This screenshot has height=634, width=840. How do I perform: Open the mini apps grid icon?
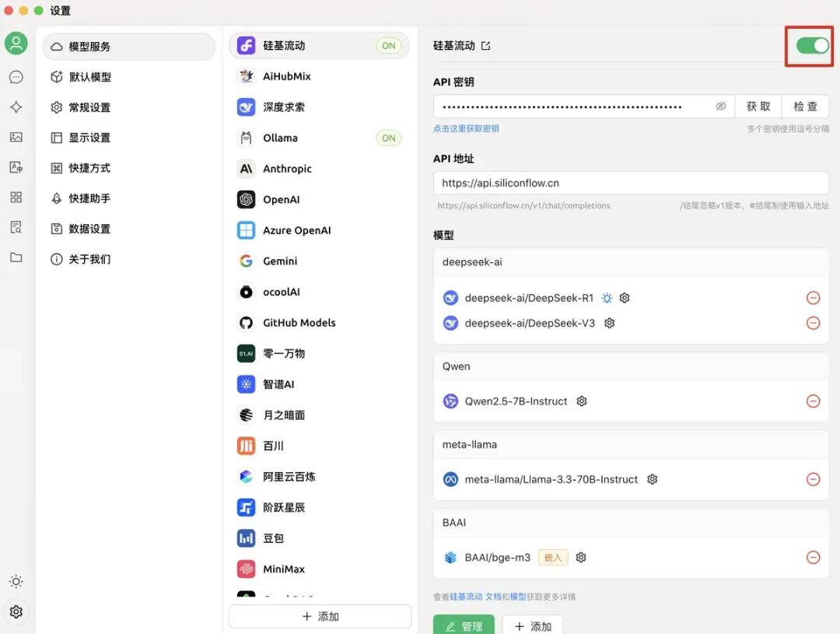16,198
